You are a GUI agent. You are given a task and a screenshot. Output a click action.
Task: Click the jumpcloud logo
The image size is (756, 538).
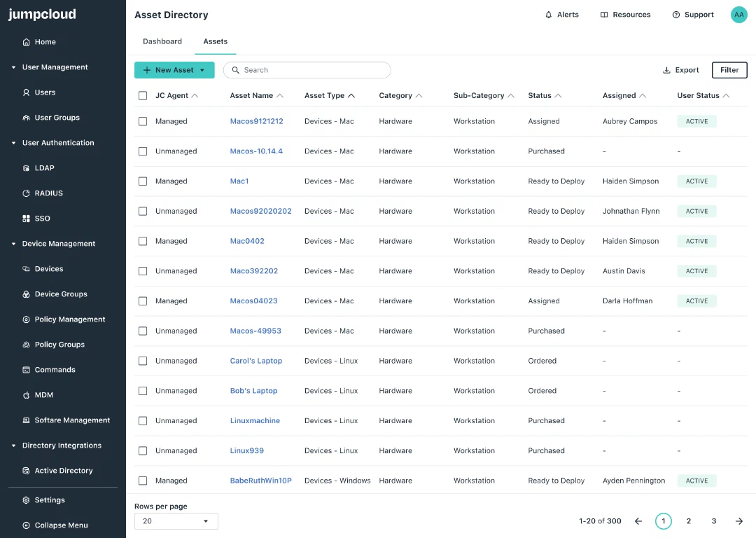point(42,15)
